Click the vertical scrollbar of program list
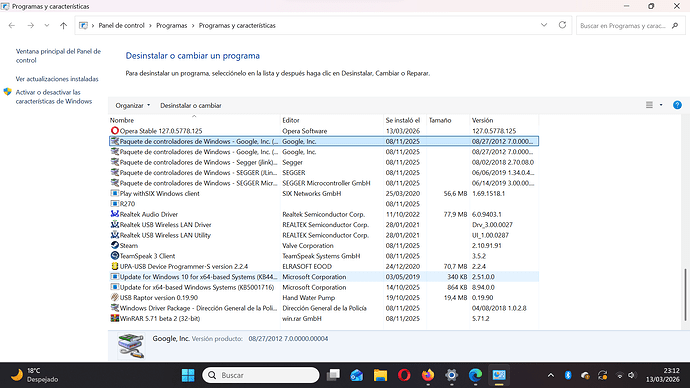The image size is (690, 388). (685, 295)
